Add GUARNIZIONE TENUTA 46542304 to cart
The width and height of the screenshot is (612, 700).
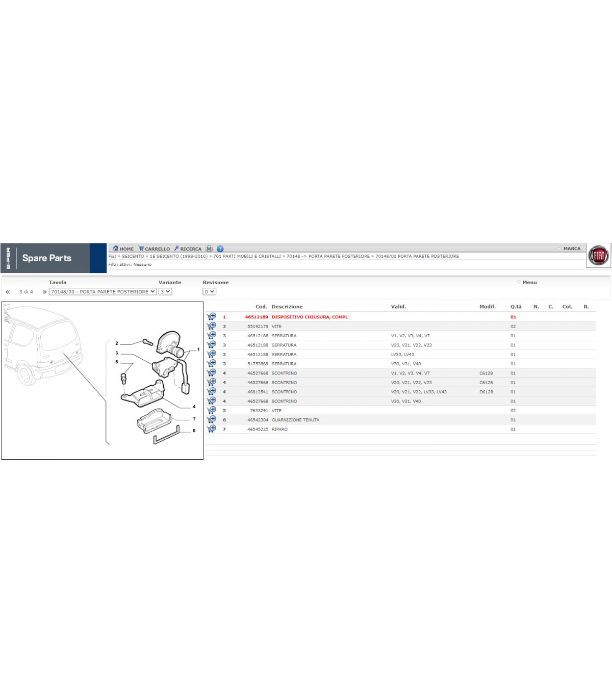coord(212,420)
